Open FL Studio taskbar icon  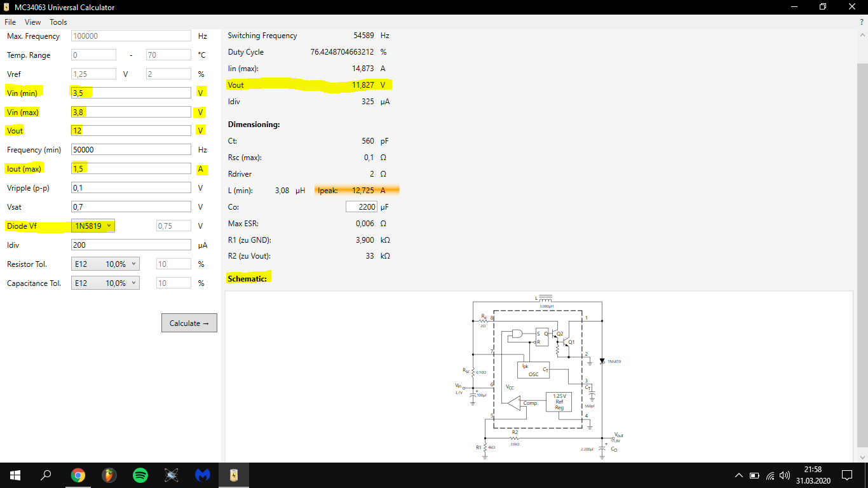pos(109,475)
